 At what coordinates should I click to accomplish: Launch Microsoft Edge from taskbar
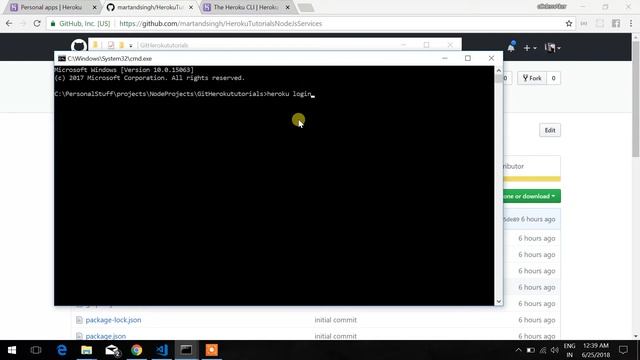pyautogui.click(x=62, y=350)
